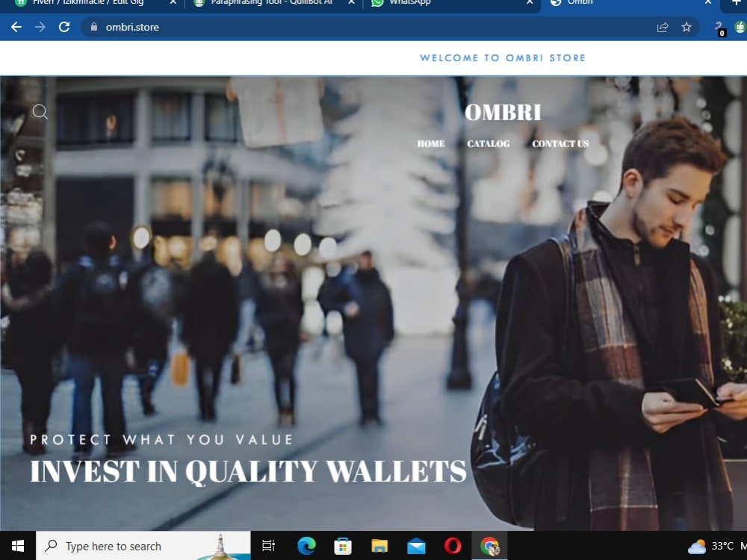Close the Ombri tab
Viewport: 747px width, 560px height.
coord(708,3)
